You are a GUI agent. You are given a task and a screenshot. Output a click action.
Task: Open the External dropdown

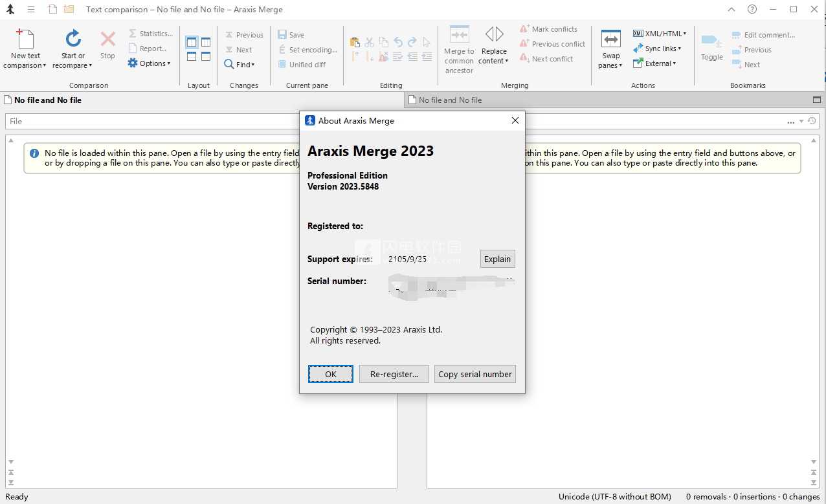pos(654,63)
